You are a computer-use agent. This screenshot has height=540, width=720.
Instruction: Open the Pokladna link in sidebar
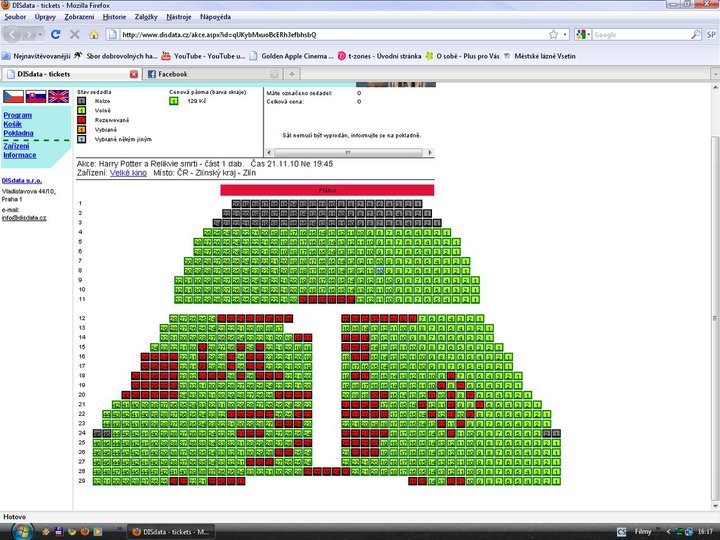click(18, 133)
